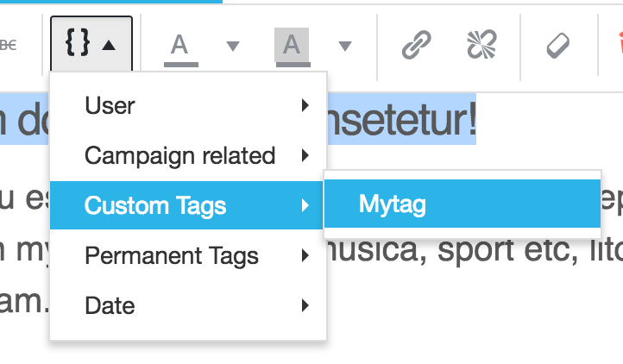This screenshot has height=364, width=623.
Task: Select the Date menu entry
Action: pos(110,304)
